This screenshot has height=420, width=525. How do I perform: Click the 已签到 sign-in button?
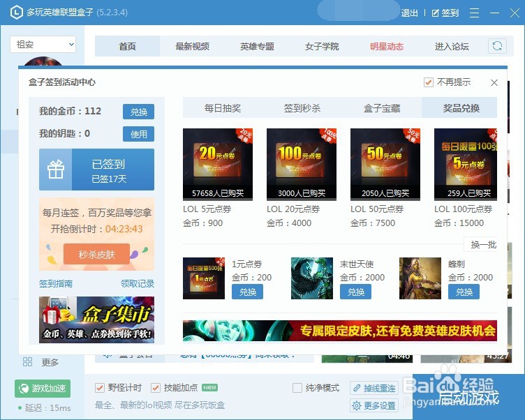(97, 170)
